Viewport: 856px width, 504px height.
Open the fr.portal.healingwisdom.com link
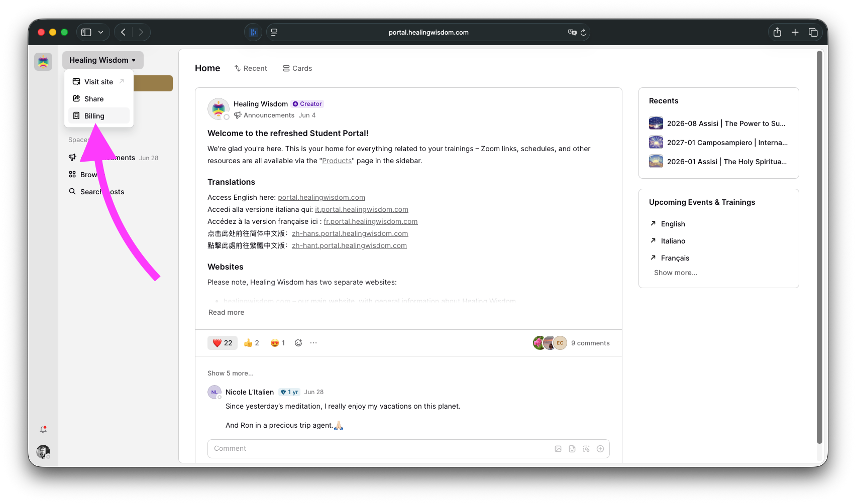tap(371, 222)
